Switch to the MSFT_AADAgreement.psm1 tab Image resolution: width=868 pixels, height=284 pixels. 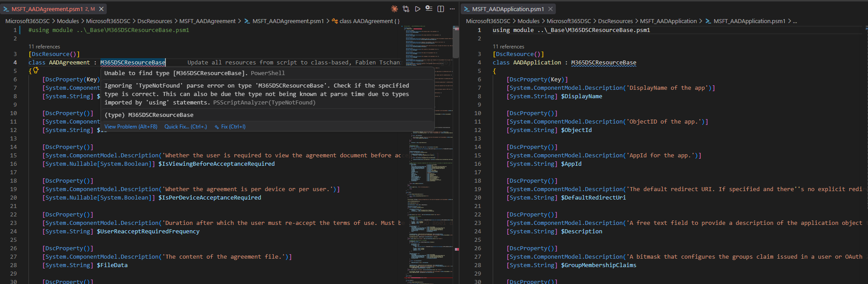pos(54,9)
